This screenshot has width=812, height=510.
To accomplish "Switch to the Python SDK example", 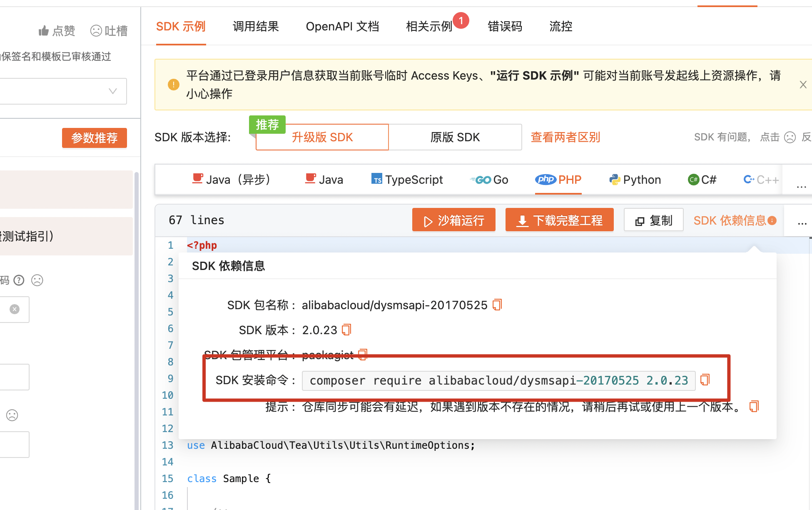I will click(x=635, y=179).
